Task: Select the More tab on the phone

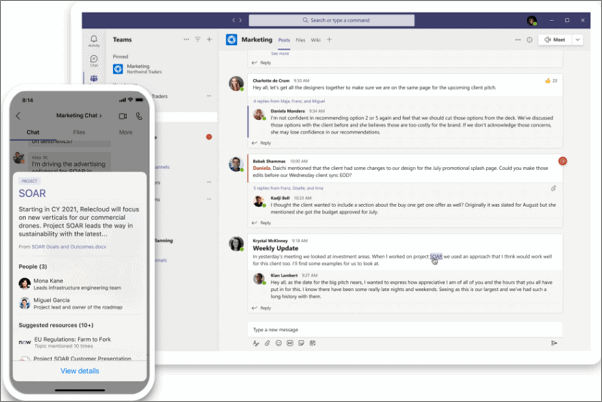Action: pos(126,132)
